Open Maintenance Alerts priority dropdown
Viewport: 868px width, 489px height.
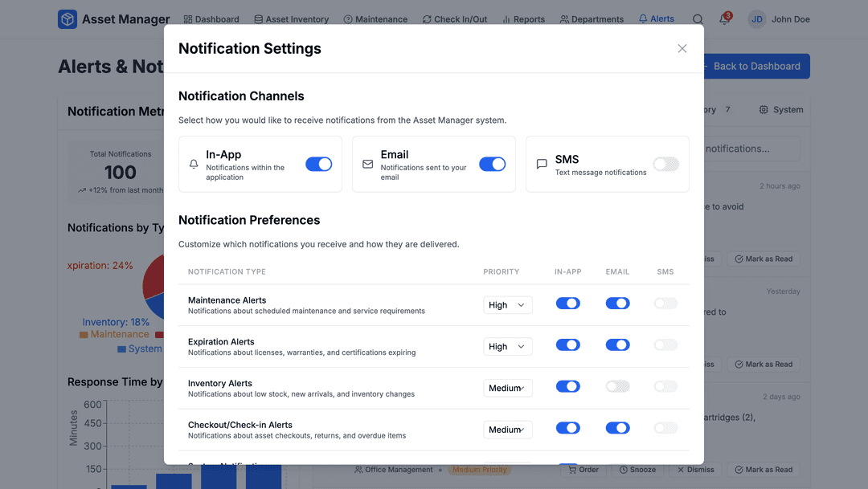coord(507,305)
